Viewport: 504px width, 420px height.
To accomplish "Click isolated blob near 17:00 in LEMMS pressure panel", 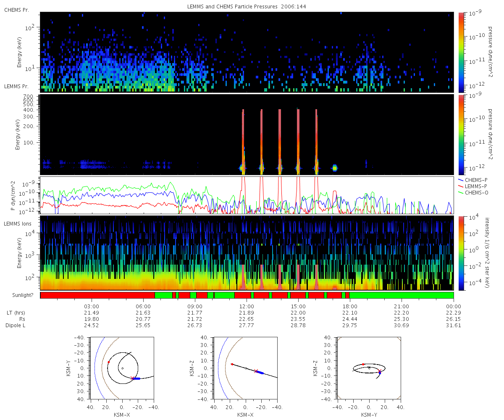I will click(335, 168).
